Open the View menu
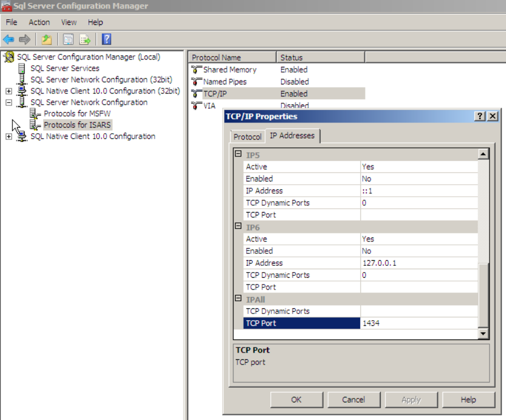The width and height of the screenshot is (506, 420). click(69, 22)
